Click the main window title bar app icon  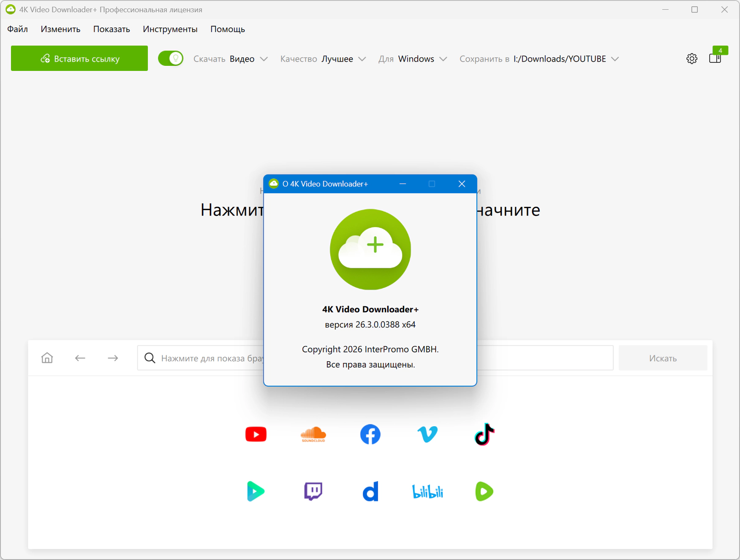[x=11, y=9]
